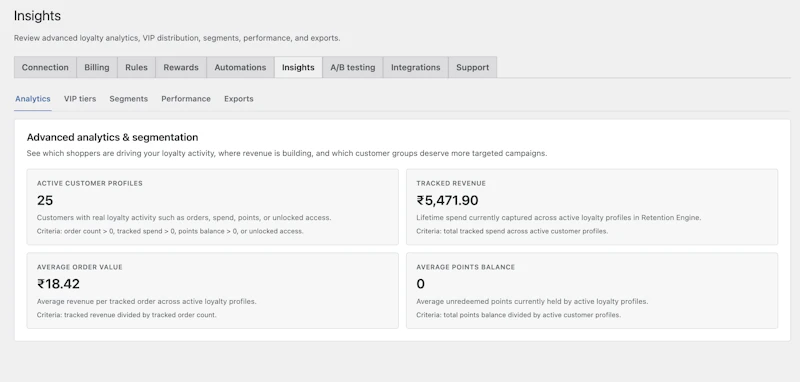Click the ₹5,471.90 value
Image resolution: width=800 pixels, height=382 pixels.
pyautogui.click(x=447, y=200)
